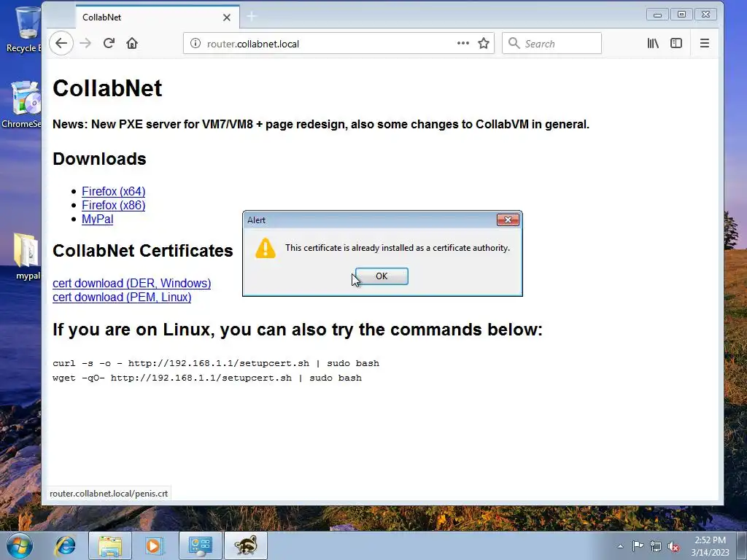Open the clock showing 2:52 PM
Screen dimensions: 747x560
click(711, 546)
